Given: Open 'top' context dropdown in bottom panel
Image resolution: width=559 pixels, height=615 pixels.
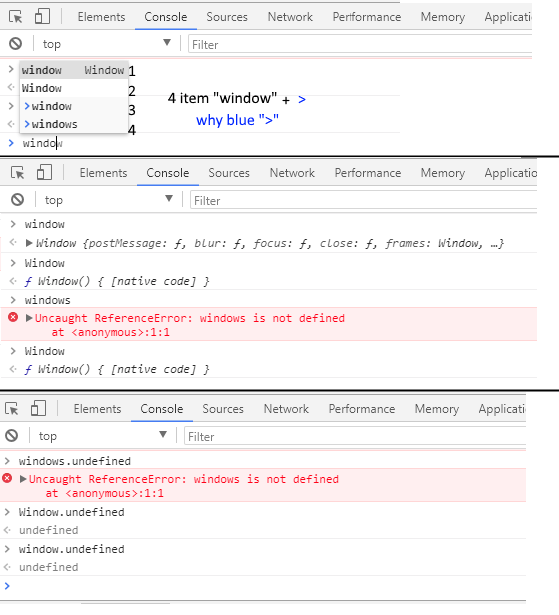Looking at the screenshot, I should tap(103, 436).
